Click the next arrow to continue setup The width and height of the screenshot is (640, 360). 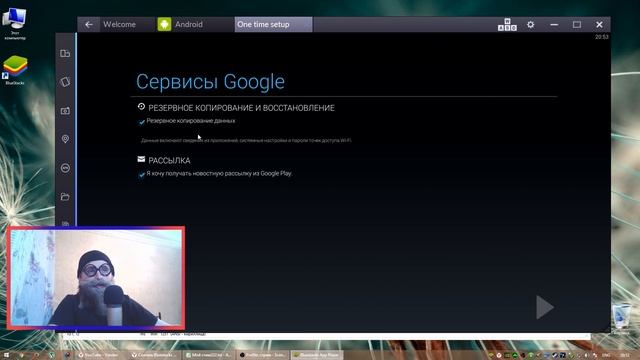pyautogui.click(x=545, y=307)
